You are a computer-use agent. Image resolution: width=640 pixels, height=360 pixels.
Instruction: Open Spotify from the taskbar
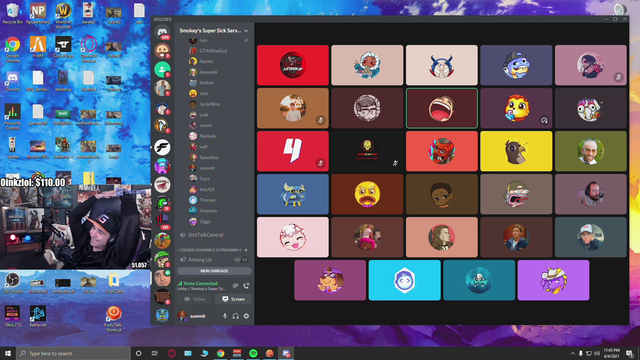pyautogui.click(x=253, y=353)
